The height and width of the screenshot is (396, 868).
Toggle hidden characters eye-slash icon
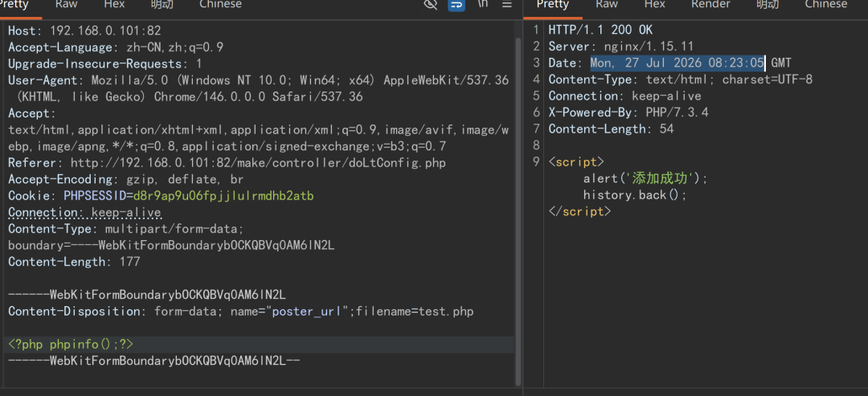tap(430, 5)
